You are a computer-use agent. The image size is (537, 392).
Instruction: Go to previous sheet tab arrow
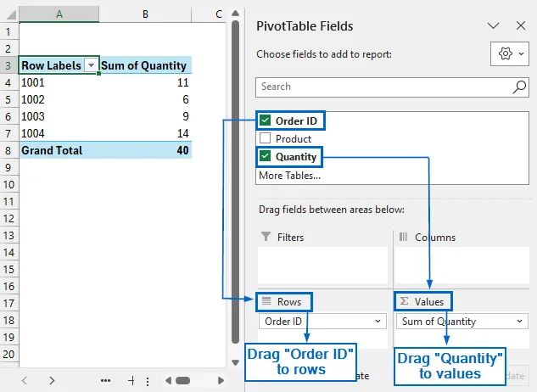(x=25, y=380)
